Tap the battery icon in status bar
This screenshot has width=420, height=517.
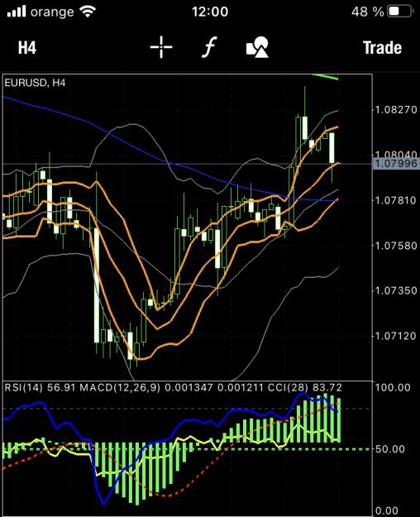tap(400, 12)
